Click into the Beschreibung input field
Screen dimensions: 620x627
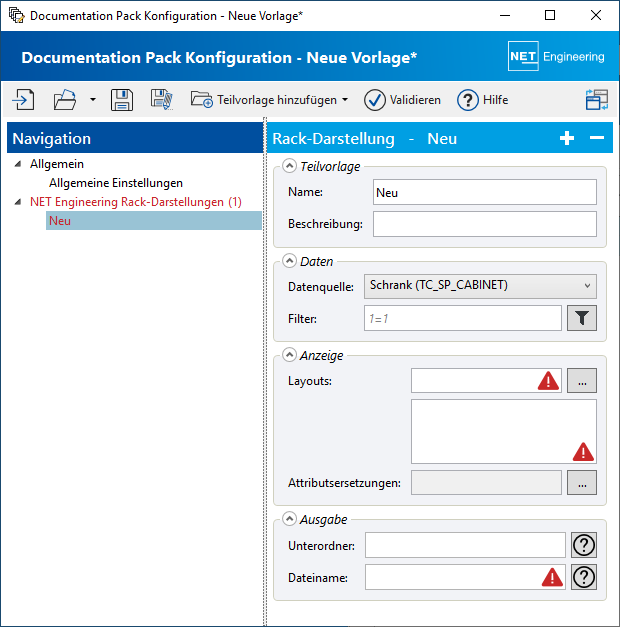point(484,224)
